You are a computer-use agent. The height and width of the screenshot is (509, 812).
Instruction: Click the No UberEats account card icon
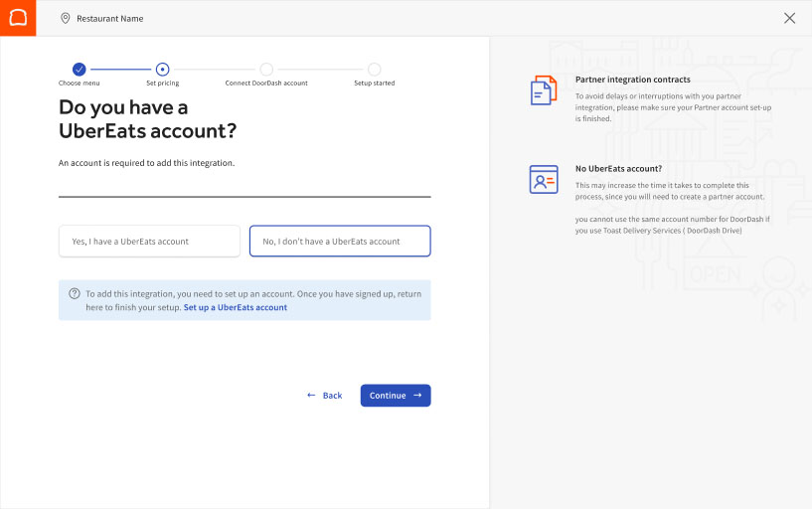click(x=543, y=179)
